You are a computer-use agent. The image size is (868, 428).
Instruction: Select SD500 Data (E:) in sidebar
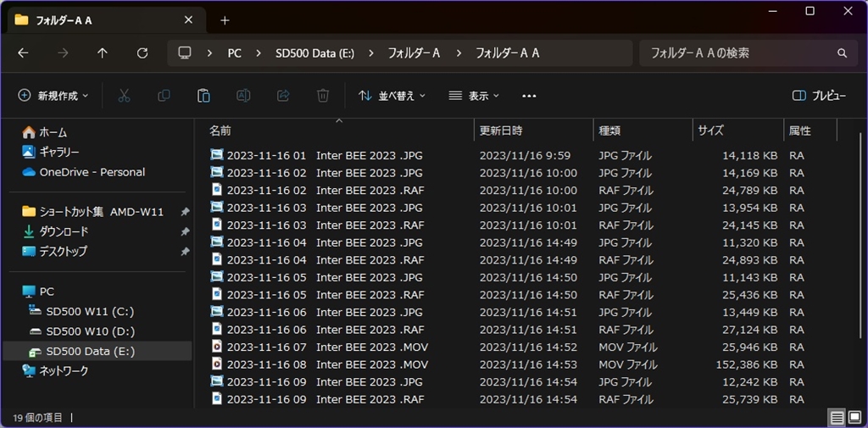pos(97,352)
